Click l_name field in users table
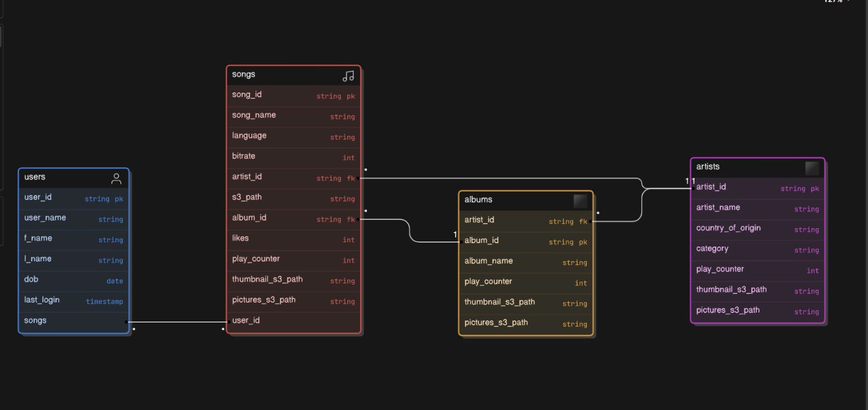The image size is (868, 410). 74,260
